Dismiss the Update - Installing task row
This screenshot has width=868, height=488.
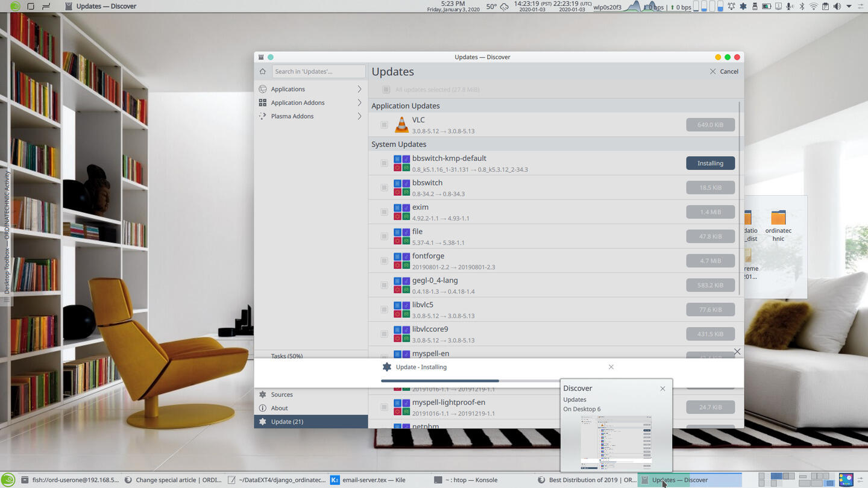611,367
